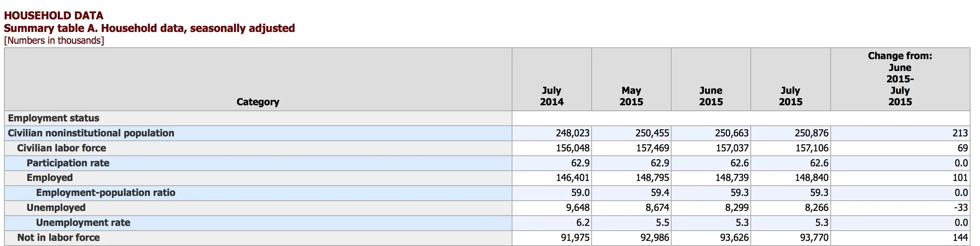Click the July 2014 column header
The height and width of the screenshot is (246, 980).
click(551, 96)
